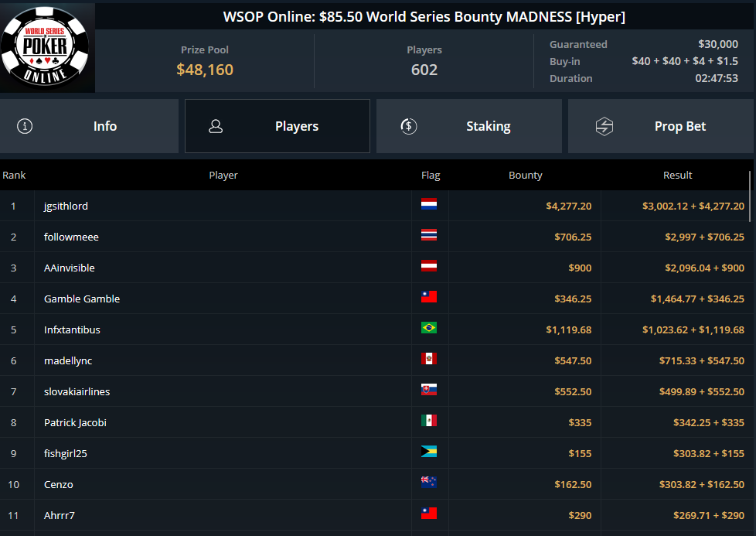The image size is (756, 536).
Task: Click the buy-in value $40 + $40 + $4 + $1.5
Action: point(685,61)
